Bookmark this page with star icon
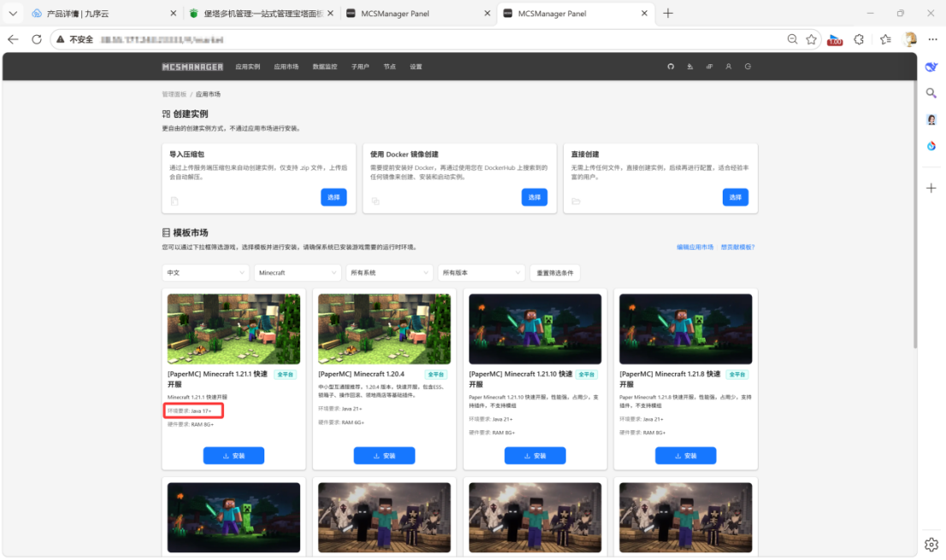This screenshot has height=560, width=946. [811, 39]
